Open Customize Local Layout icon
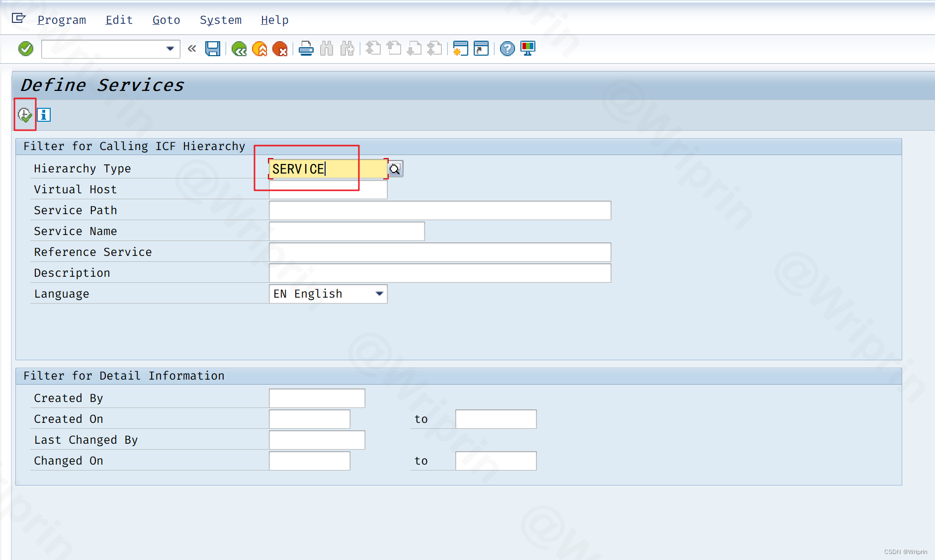Viewport: 935px width, 560px height. pyautogui.click(x=527, y=48)
